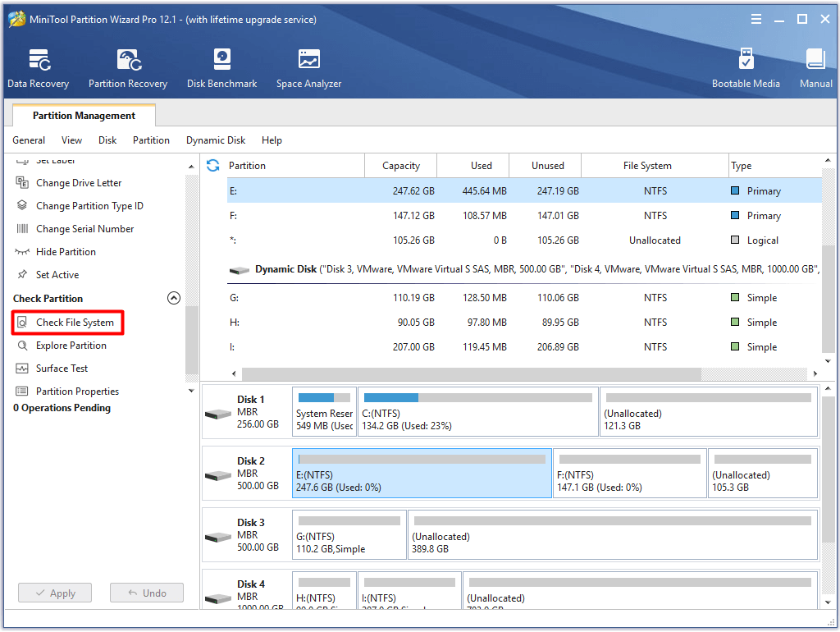Sort by the Unused column header

coord(547,166)
